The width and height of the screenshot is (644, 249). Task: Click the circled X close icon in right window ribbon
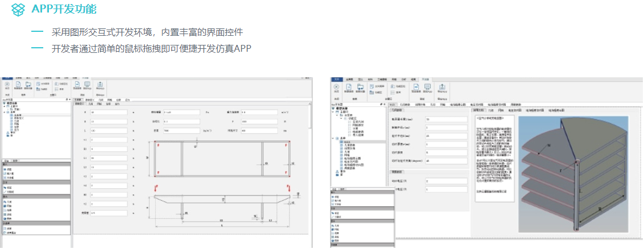[x=336, y=87]
